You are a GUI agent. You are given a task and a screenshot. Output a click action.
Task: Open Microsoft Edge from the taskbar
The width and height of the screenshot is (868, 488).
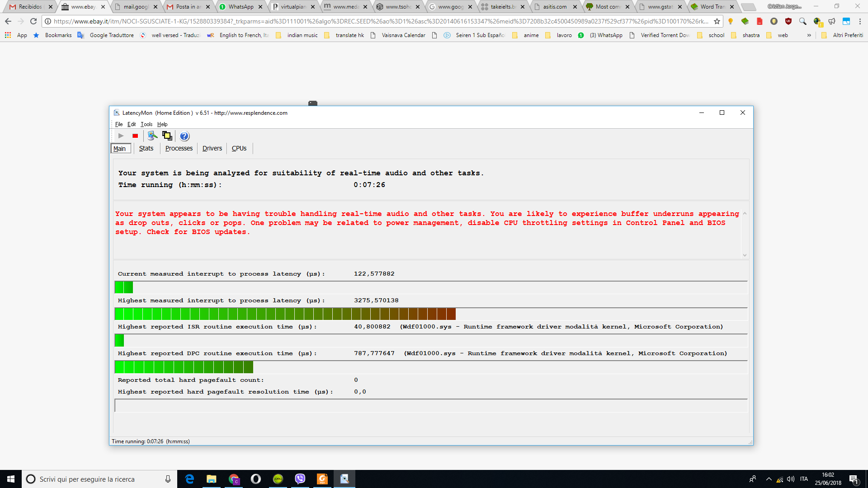(x=189, y=479)
